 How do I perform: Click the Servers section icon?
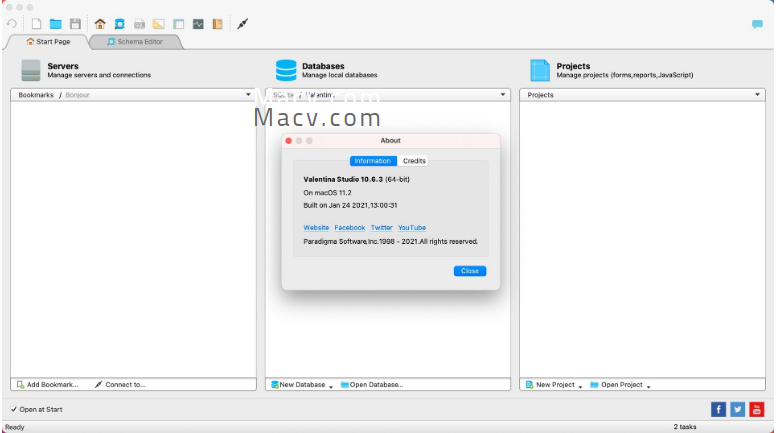(x=31, y=70)
